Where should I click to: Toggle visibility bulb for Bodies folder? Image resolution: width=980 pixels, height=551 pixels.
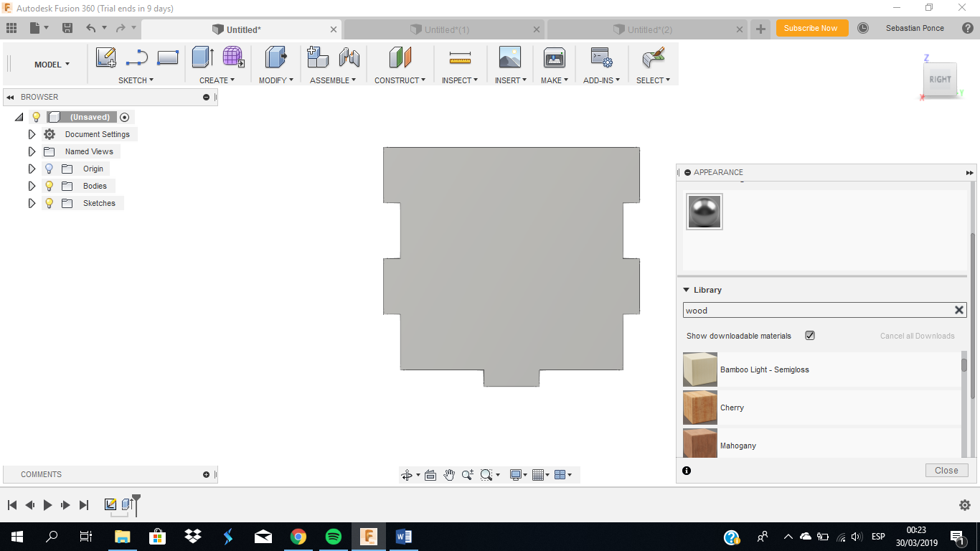point(49,186)
